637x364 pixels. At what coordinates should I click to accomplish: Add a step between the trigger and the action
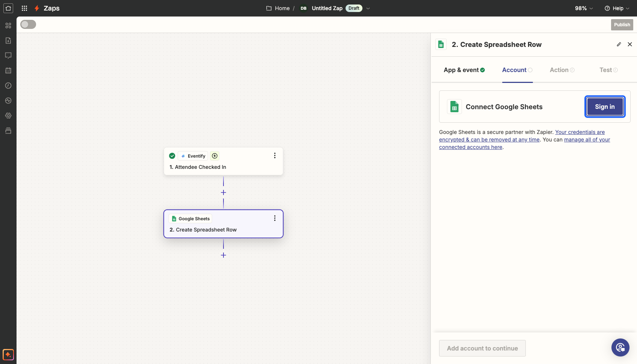(x=223, y=193)
